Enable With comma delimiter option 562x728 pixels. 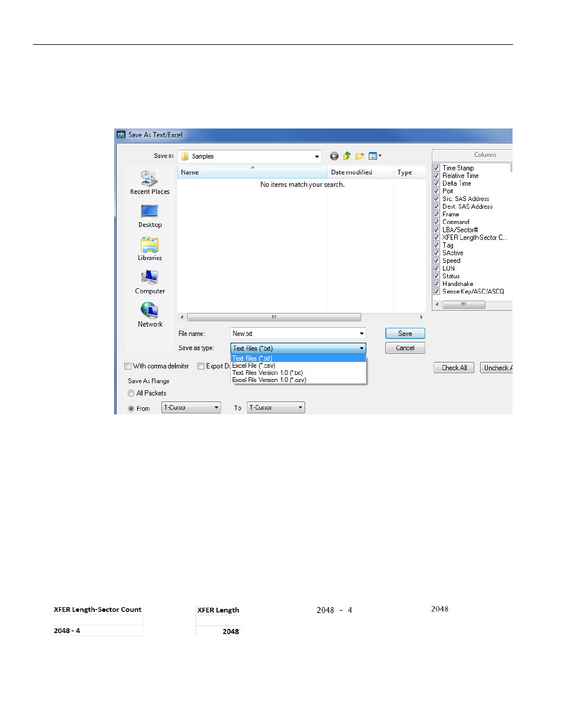[x=128, y=366]
